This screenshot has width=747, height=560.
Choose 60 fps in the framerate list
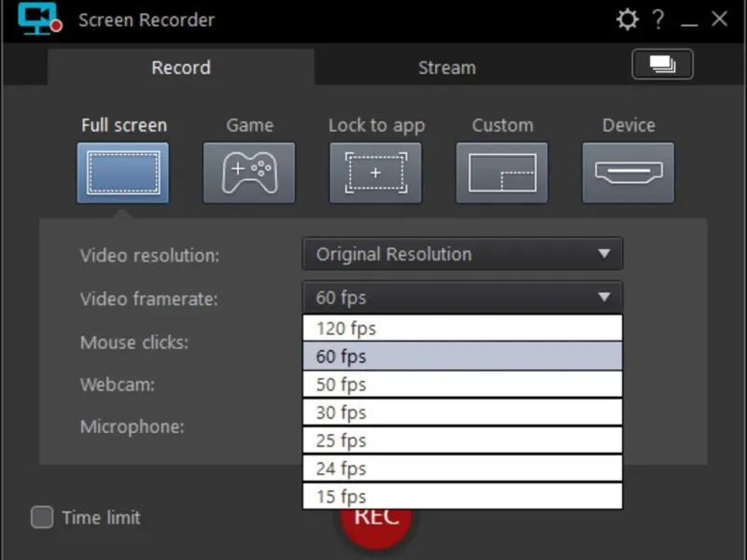tap(462, 357)
